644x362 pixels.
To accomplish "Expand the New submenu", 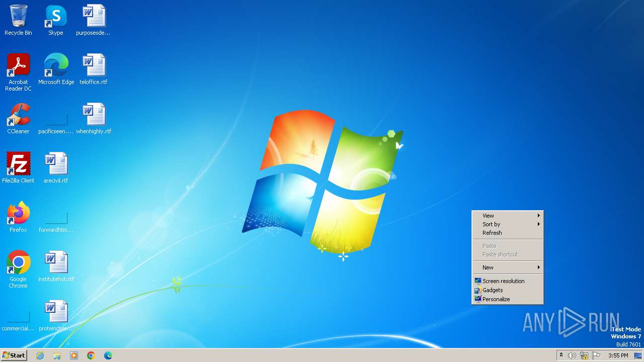I will pos(508,267).
